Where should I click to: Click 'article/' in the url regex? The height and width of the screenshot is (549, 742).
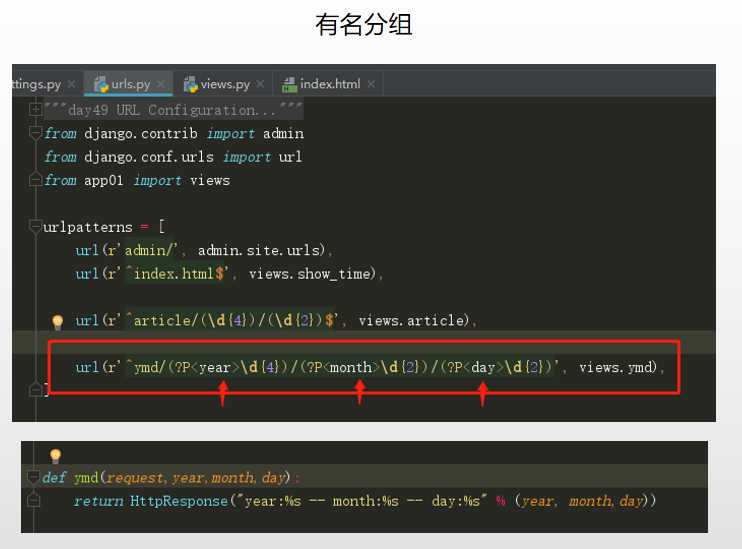click(x=165, y=320)
